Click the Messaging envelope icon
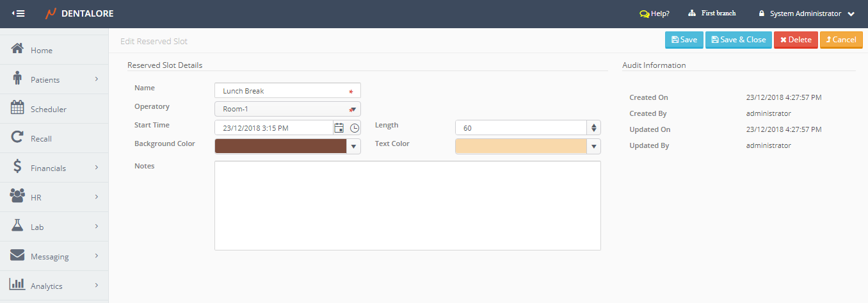The image size is (868, 303). [x=18, y=256]
